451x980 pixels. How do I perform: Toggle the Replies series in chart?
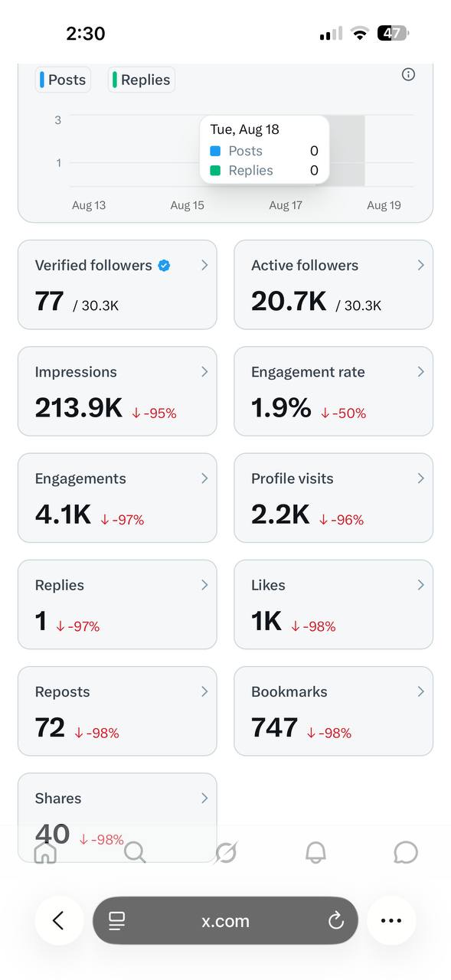142,80
